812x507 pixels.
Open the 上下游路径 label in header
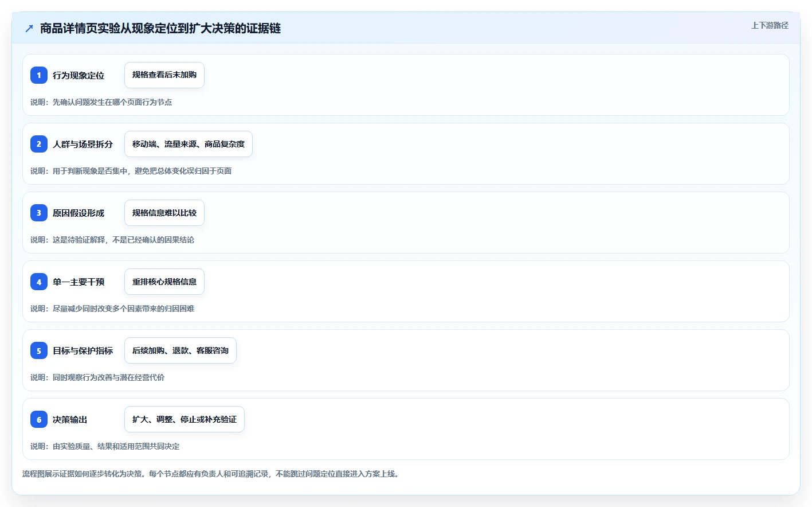(x=770, y=25)
